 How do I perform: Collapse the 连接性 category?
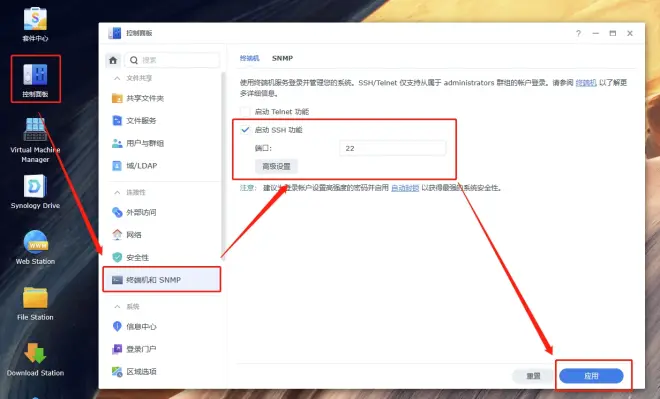(117, 192)
